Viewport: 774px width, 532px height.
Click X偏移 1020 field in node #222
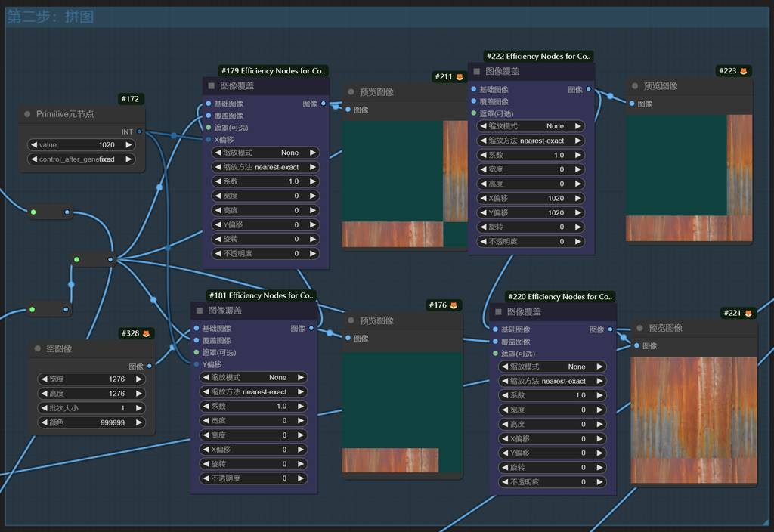pyautogui.click(x=531, y=198)
